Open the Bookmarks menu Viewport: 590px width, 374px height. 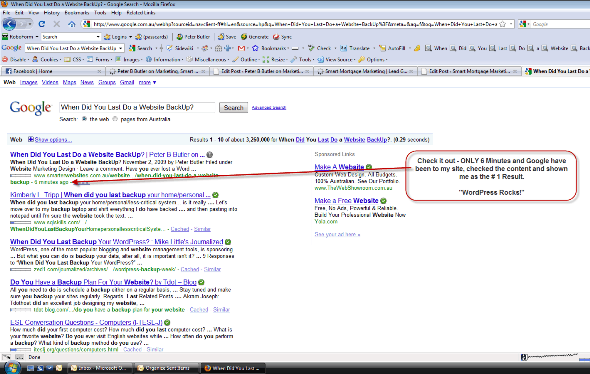[77, 13]
